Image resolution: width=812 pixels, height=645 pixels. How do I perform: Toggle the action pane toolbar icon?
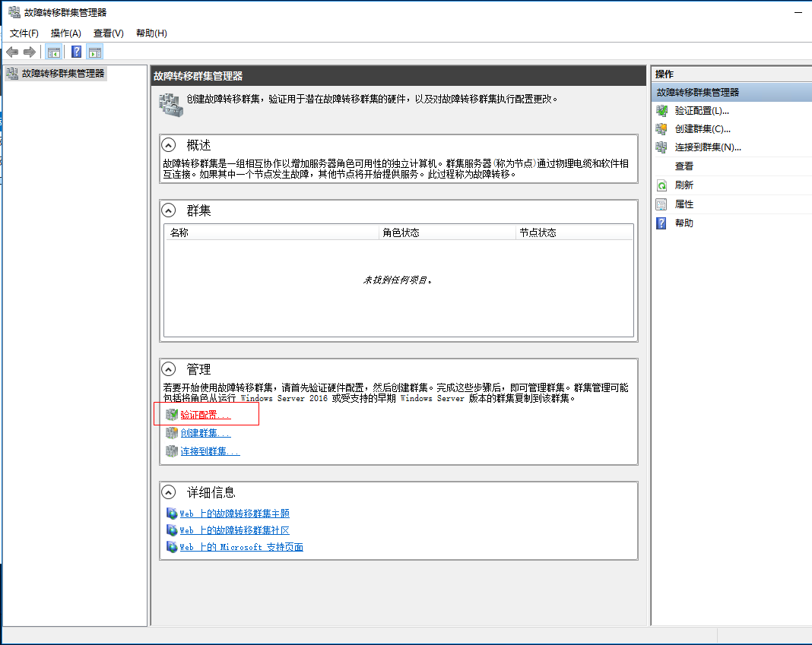tap(95, 52)
